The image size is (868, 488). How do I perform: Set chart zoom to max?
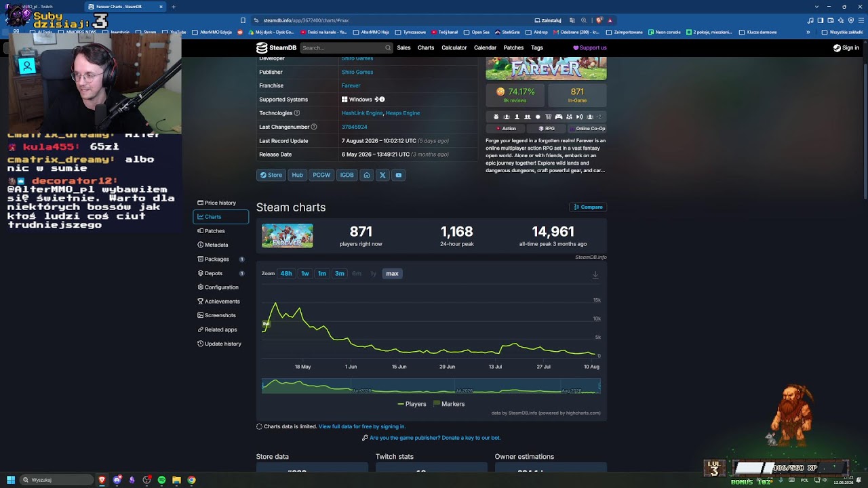pyautogui.click(x=392, y=274)
